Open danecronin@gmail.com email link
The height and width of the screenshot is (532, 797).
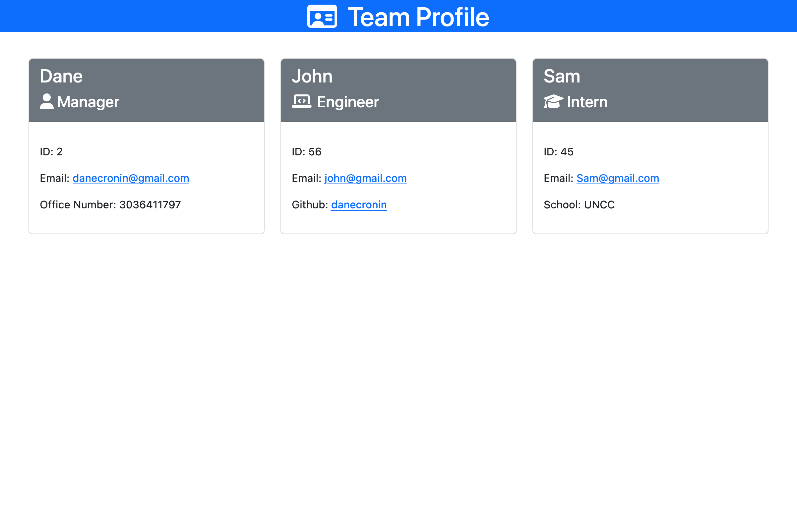point(131,178)
